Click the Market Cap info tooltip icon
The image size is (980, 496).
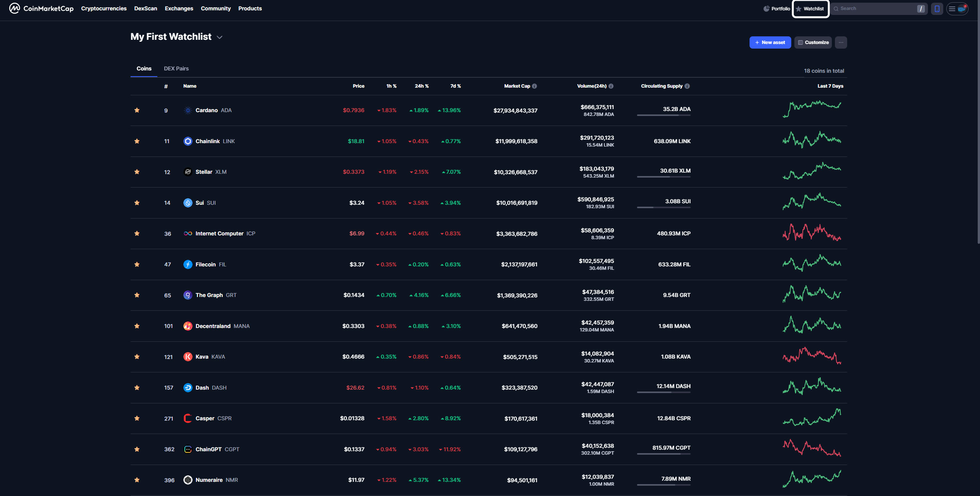(x=535, y=86)
